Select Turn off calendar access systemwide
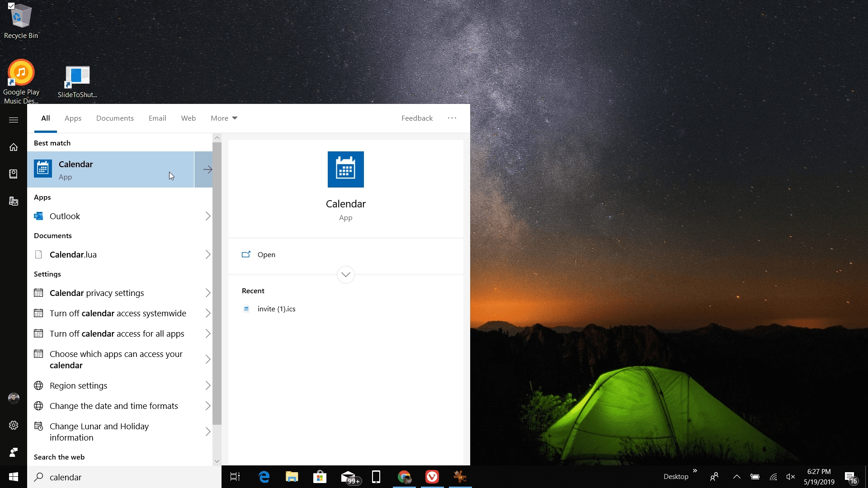 pos(118,313)
